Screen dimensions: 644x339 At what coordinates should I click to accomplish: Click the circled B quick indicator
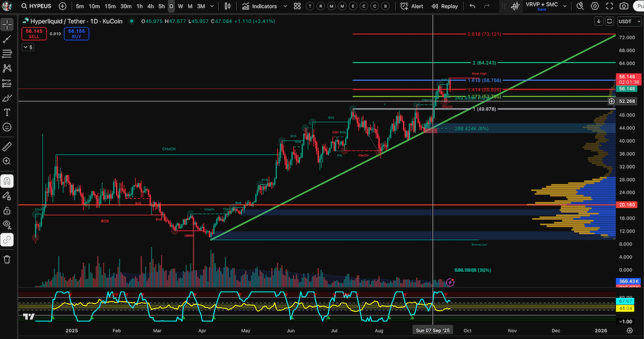click(x=385, y=6)
